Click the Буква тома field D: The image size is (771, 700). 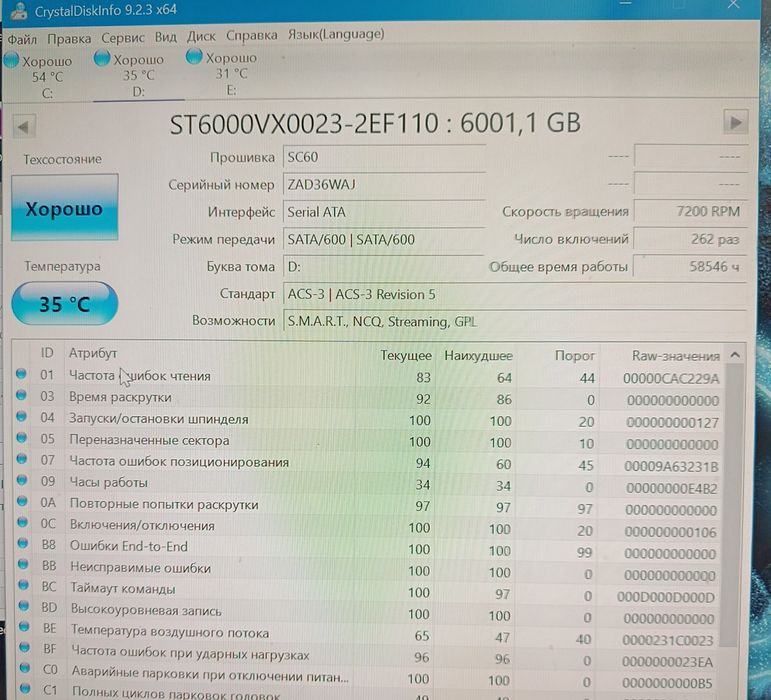pos(384,267)
